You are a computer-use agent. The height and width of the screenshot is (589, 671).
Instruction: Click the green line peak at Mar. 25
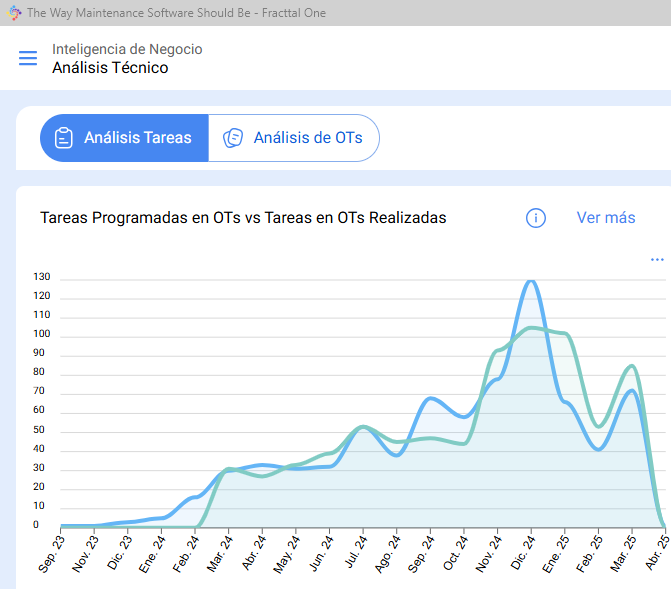(632, 366)
